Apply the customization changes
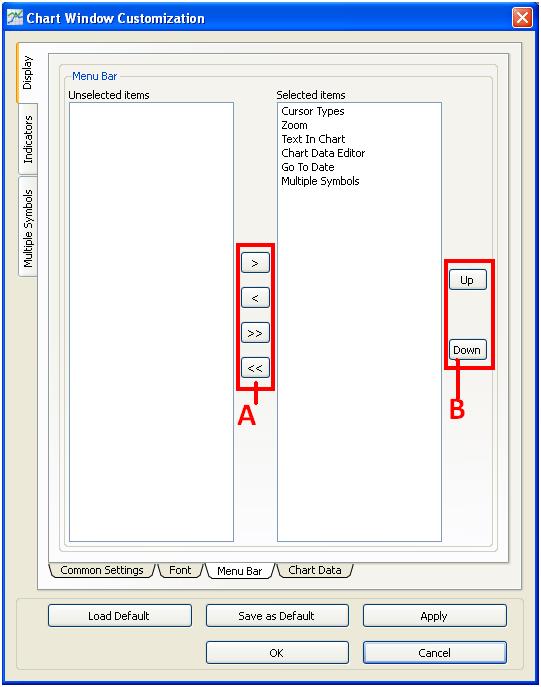Viewport: 541px width, 687px height. coord(435,616)
